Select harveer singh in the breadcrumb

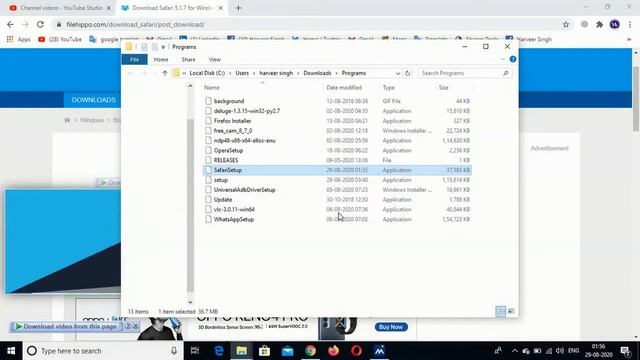[276, 73]
